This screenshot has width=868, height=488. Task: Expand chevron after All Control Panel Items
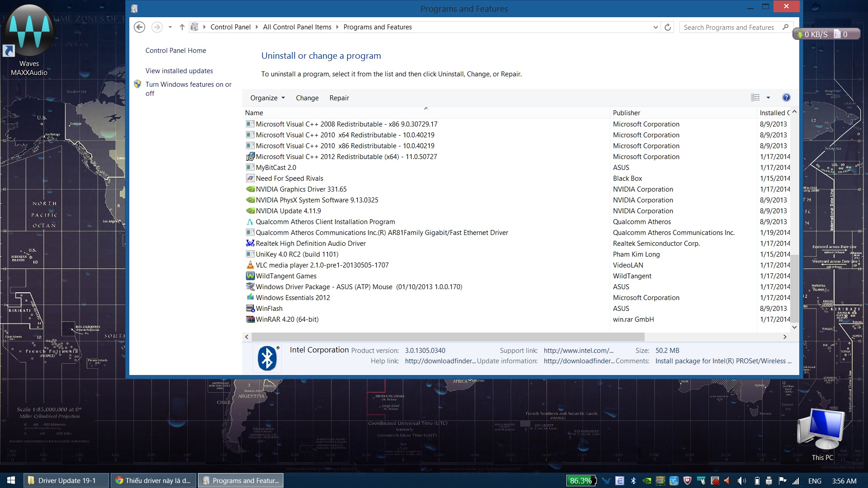(337, 27)
